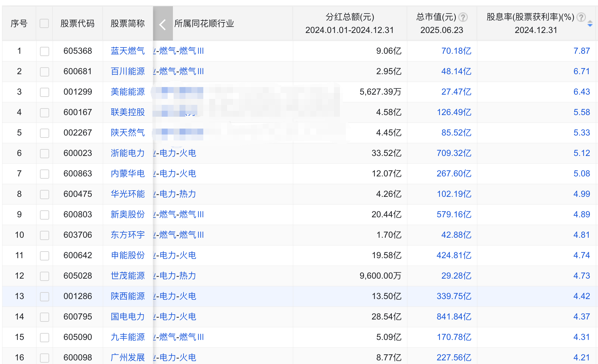Check the box for stock 605368

44,51
